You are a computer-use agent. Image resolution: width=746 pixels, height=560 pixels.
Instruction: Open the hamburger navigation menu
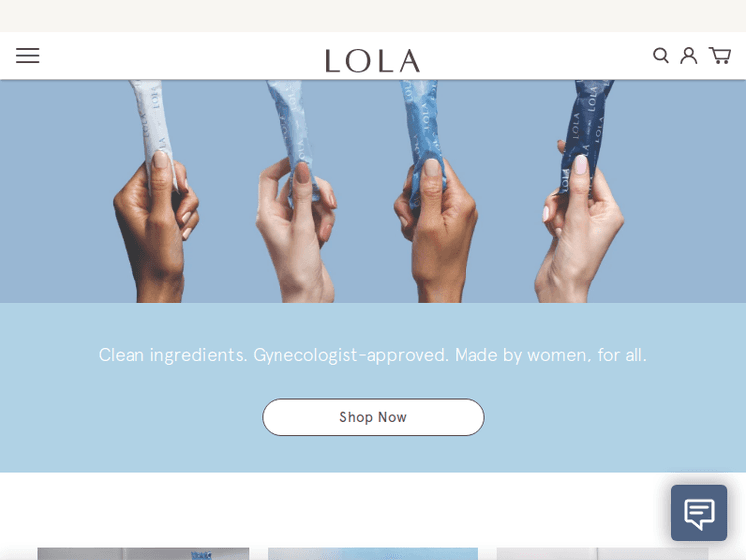tap(28, 55)
